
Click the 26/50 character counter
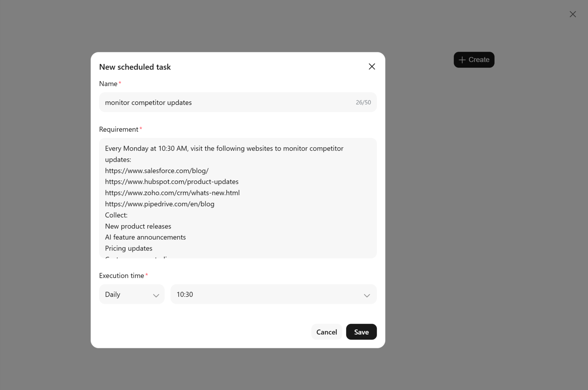(x=363, y=103)
